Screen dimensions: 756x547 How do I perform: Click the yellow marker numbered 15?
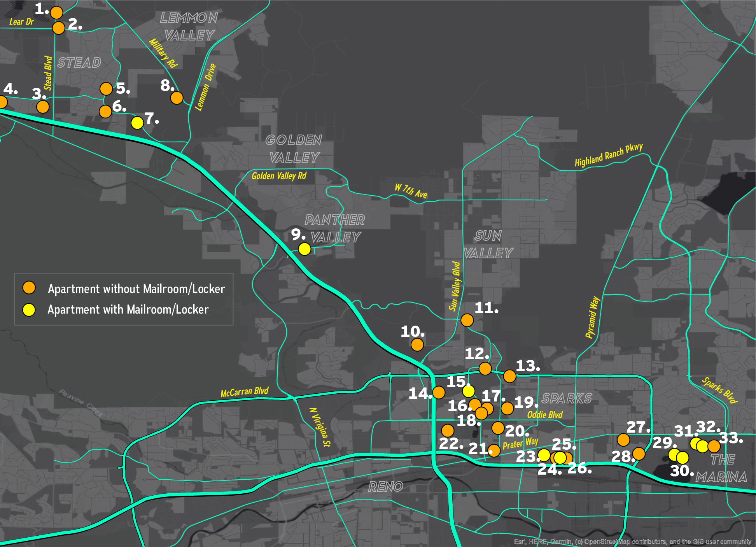coord(468,391)
